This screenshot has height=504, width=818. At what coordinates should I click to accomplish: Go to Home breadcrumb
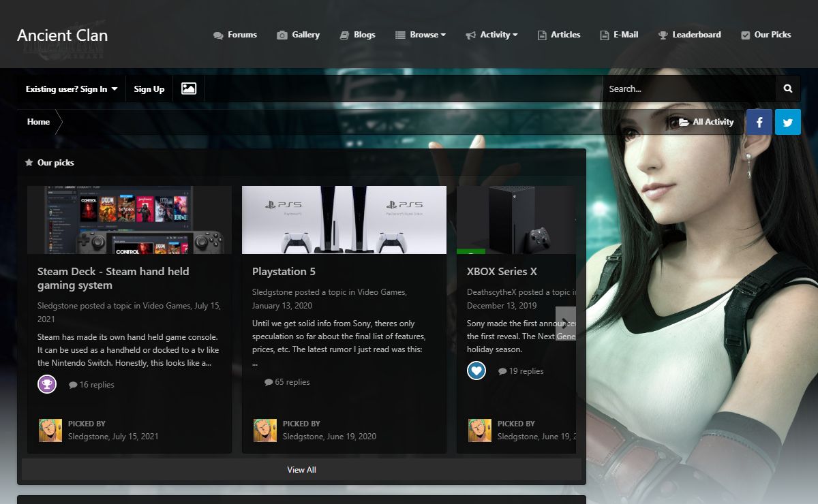coord(38,122)
